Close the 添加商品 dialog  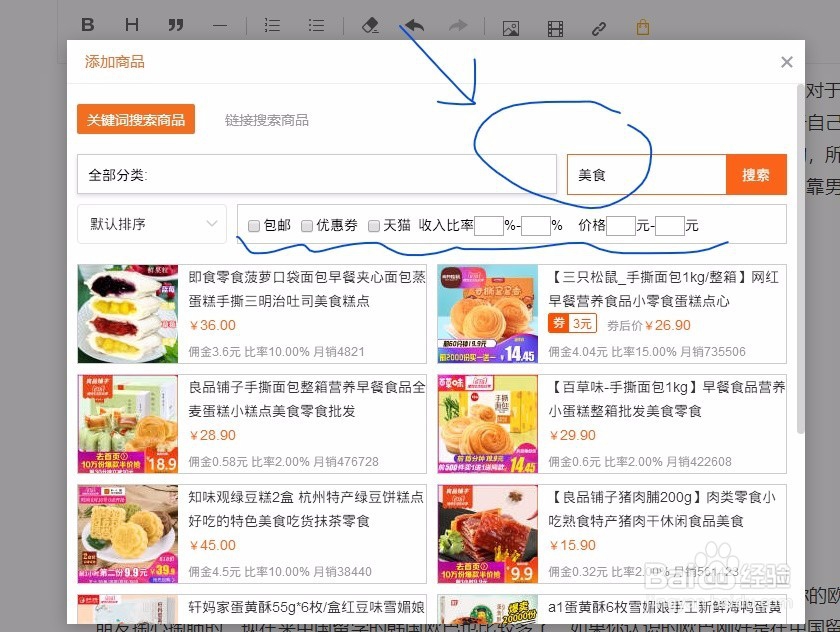[786, 62]
